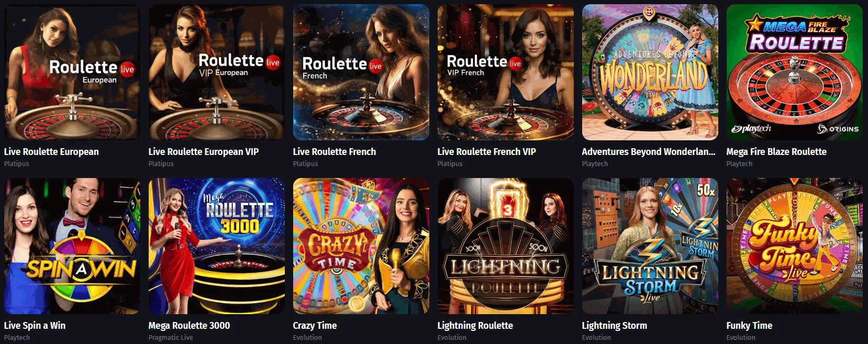Screen dimensions: 868x344
Task: Open the Mega Roulette 3000 thumbnail
Action: click(217, 246)
